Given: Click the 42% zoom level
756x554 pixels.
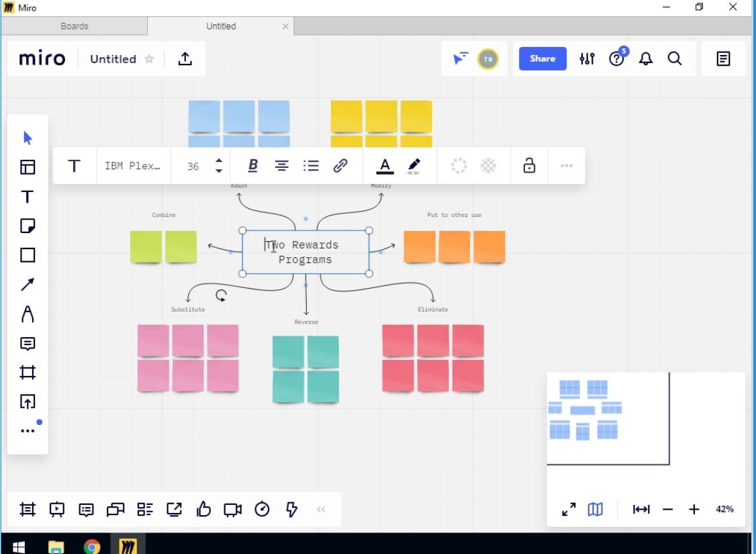Looking at the screenshot, I should [x=724, y=509].
